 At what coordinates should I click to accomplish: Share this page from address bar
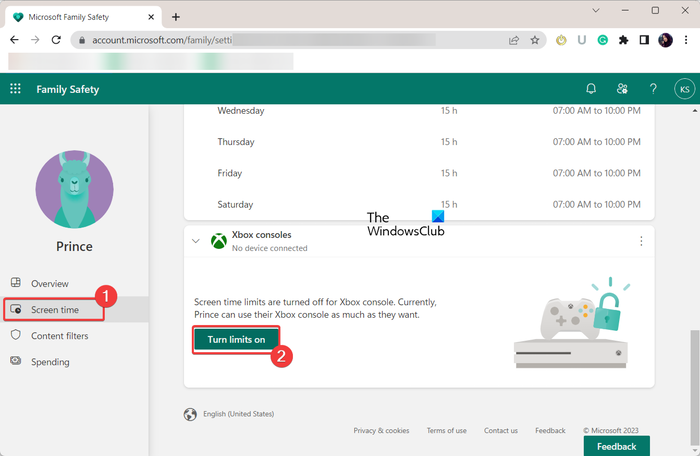(x=514, y=40)
